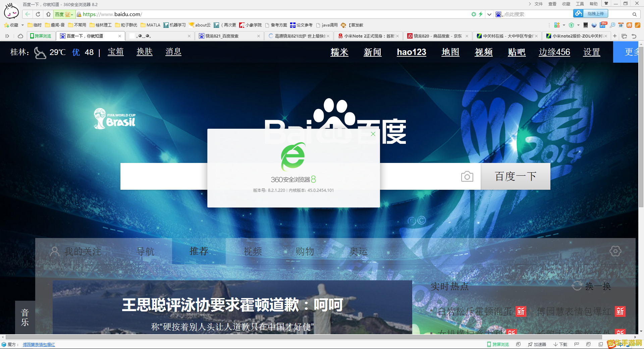Open the 工具 menu

580,4
